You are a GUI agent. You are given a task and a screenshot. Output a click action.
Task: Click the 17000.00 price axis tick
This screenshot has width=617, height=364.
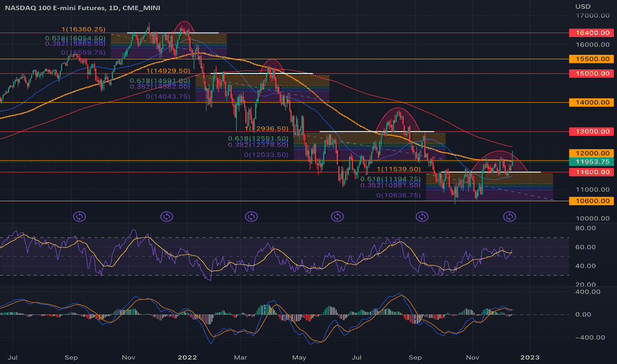click(593, 16)
